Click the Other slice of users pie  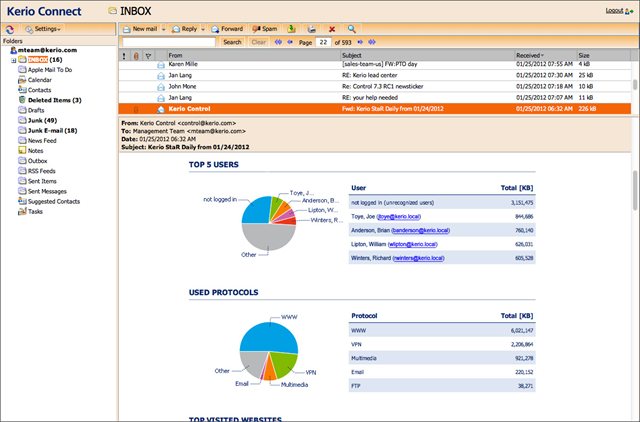coord(269,238)
